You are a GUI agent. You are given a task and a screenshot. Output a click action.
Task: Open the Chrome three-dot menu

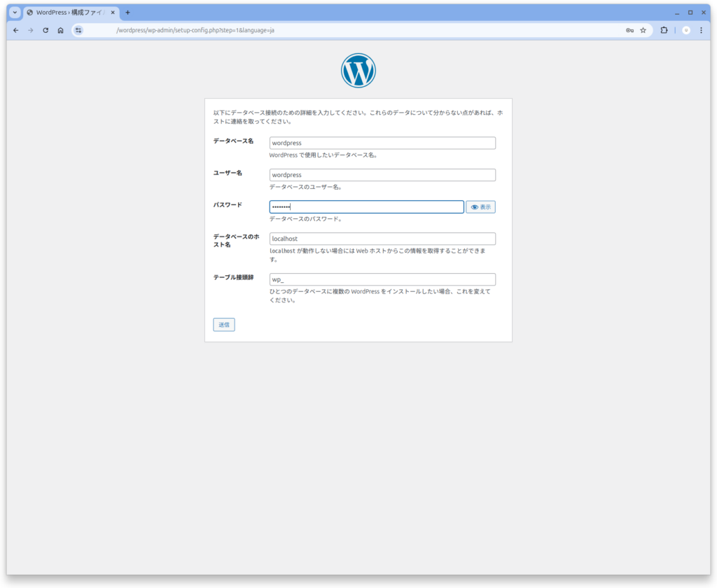(x=701, y=30)
